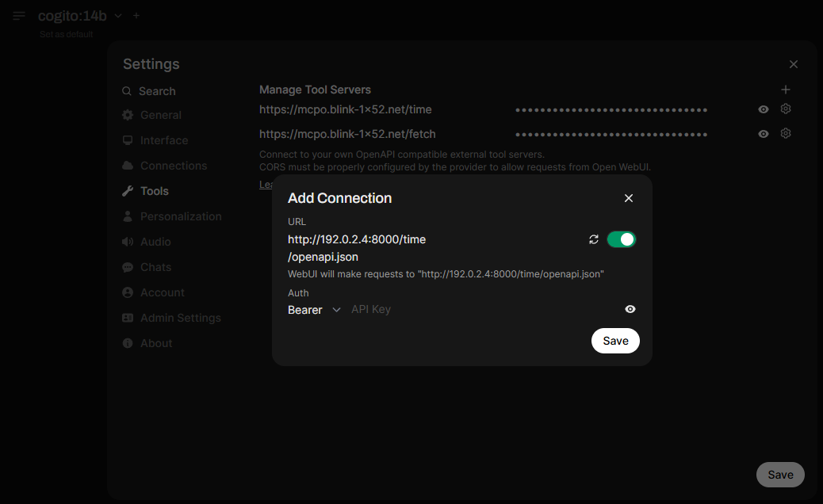Open gear settings for the /time server
This screenshot has width=823, height=504.
(786, 109)
